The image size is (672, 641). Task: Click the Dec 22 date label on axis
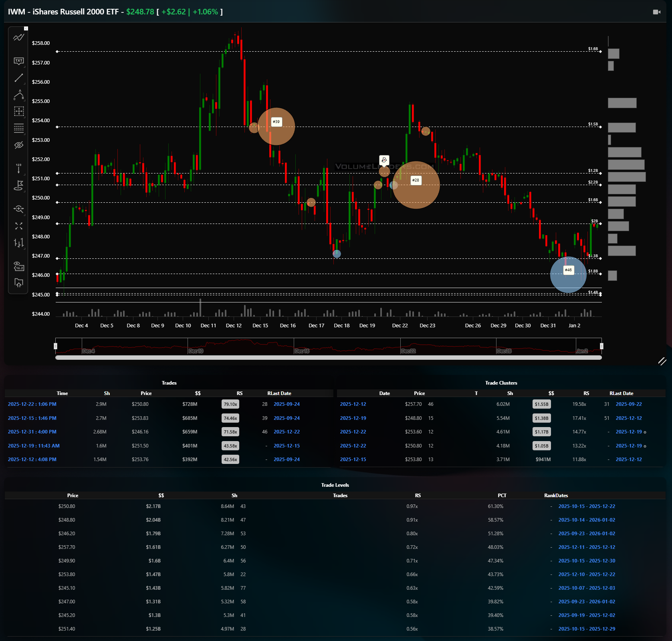[x=400, y=326]
